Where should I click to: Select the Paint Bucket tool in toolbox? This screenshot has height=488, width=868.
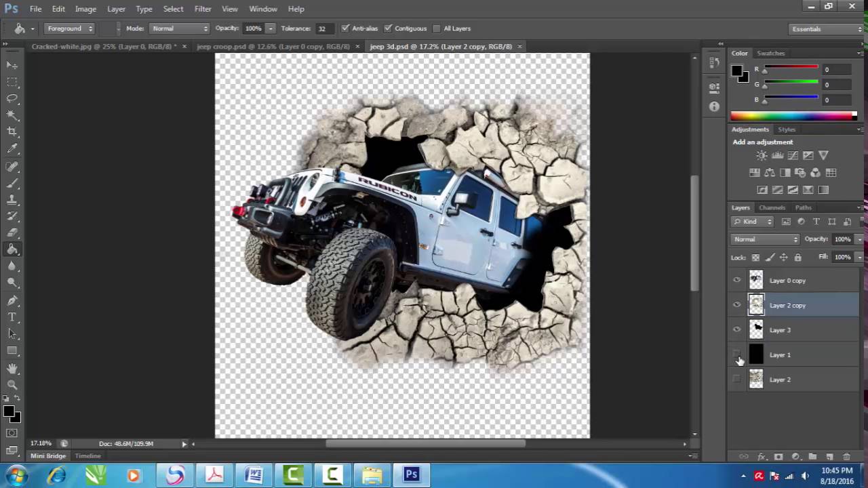click(12, 249)
